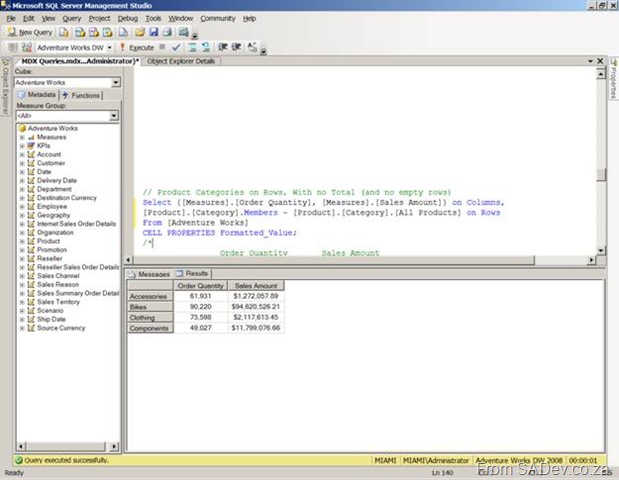The image size is (619, 480).
Task: Click the Activity Monitor toolbar icon
Action: pyautogui.click(x=184, y=32)
